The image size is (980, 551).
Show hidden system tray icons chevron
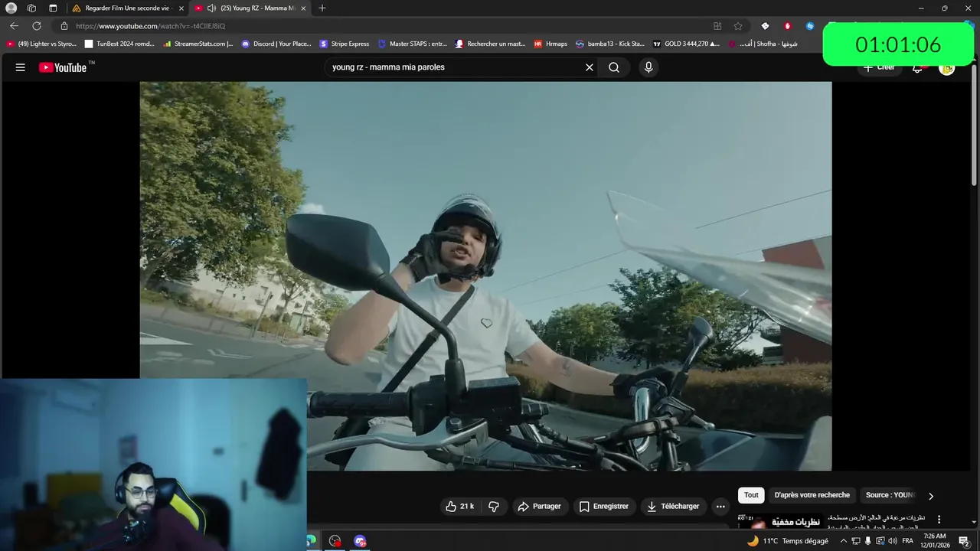pos(844,541)
